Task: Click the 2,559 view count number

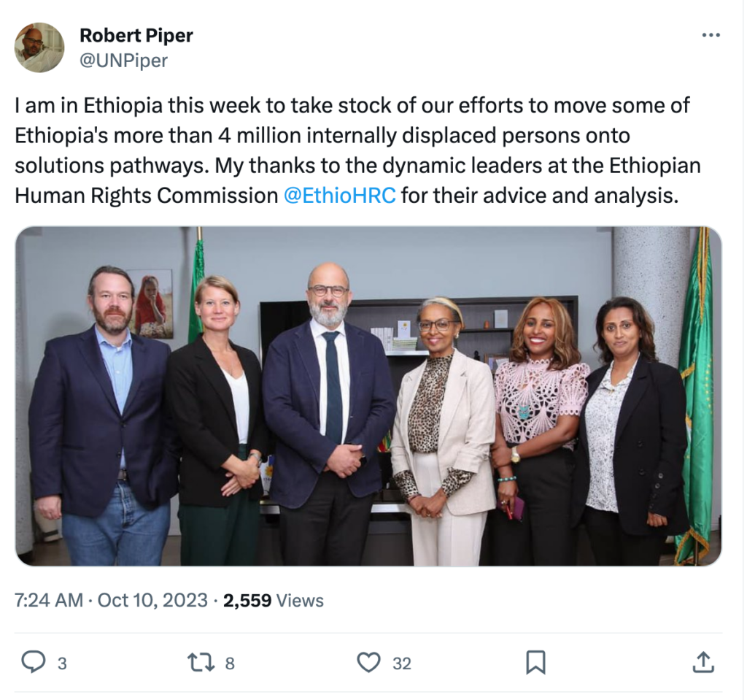Action: 247,600
